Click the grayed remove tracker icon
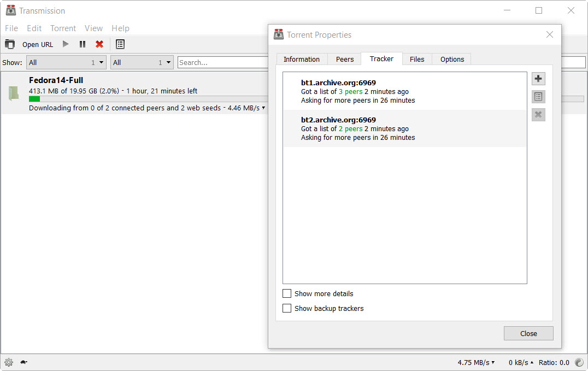588x371 pixels. pyautogui.click(x=538, y=115)
